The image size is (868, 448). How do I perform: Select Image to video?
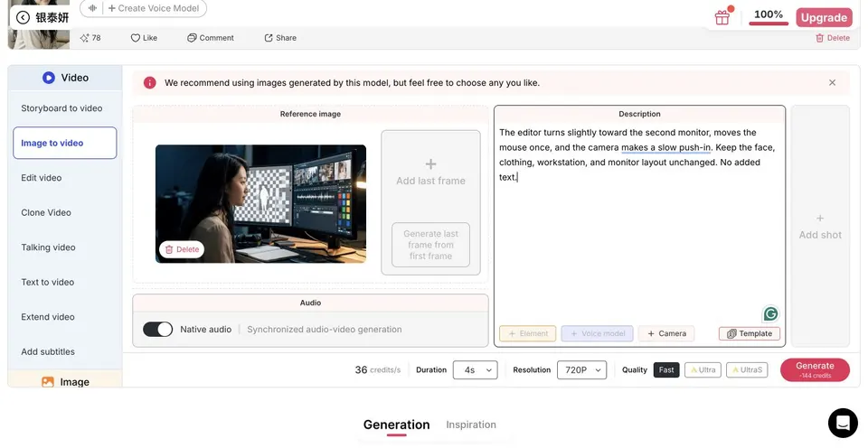(x=65, y=143)
